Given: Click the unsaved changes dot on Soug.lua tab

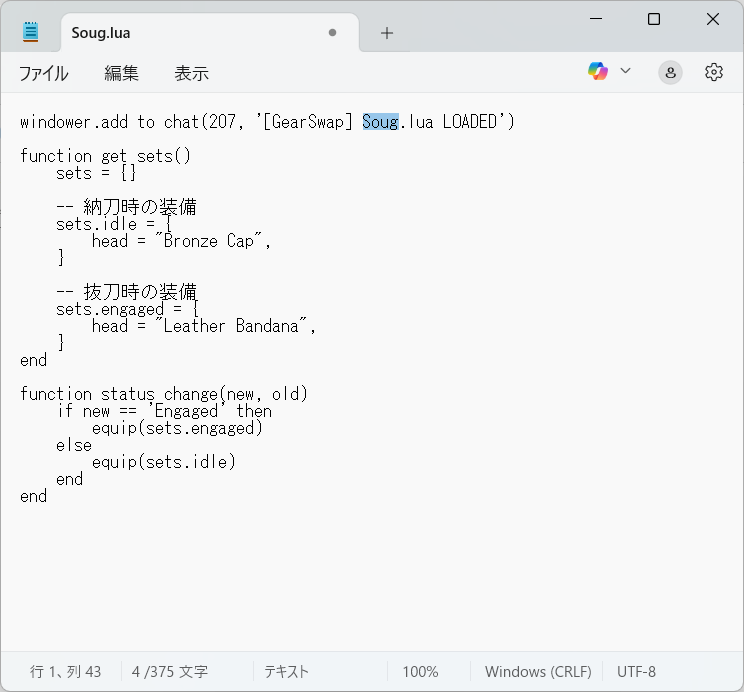Looking at the screenshot, I should click(332, 33).
